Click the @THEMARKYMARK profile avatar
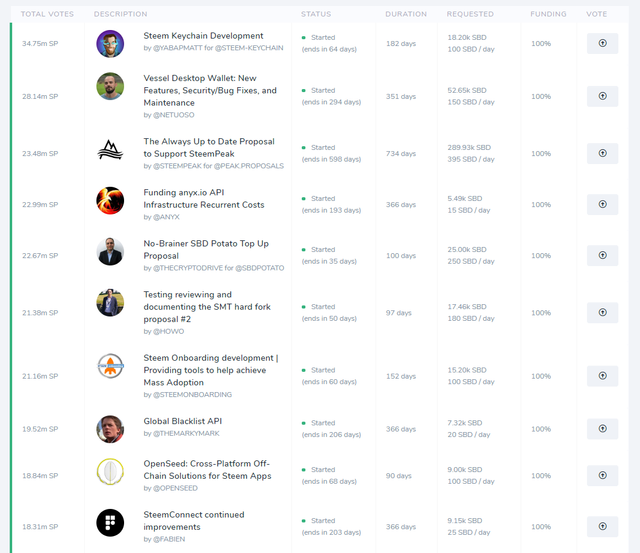640x553 pixels. (110, 429)
